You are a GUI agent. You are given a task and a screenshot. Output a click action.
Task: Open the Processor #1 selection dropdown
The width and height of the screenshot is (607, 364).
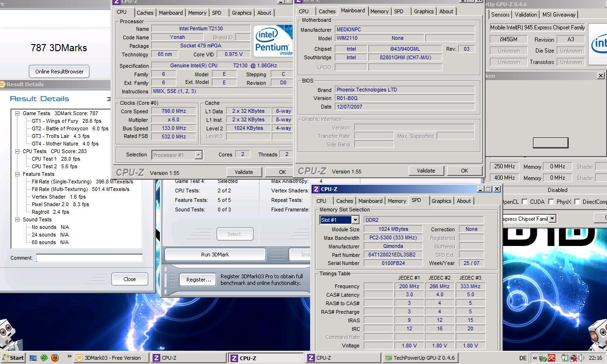[198, 155]
